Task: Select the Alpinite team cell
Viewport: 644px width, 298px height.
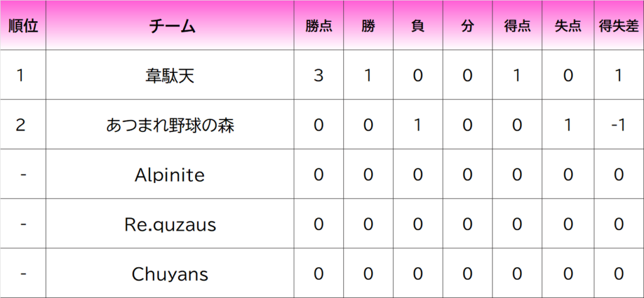Action: coord(170,175)
